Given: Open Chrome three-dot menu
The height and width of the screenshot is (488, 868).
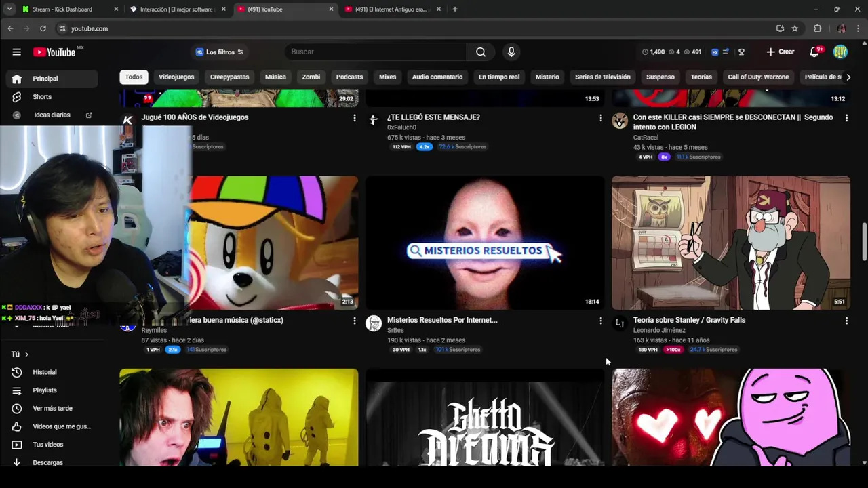Looking at the screenshot, I should (858, 28).
